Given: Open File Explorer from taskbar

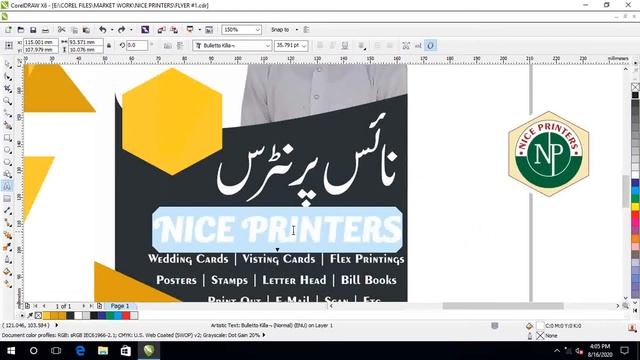Looking at the screenshot, I should [x=103, y=351].
